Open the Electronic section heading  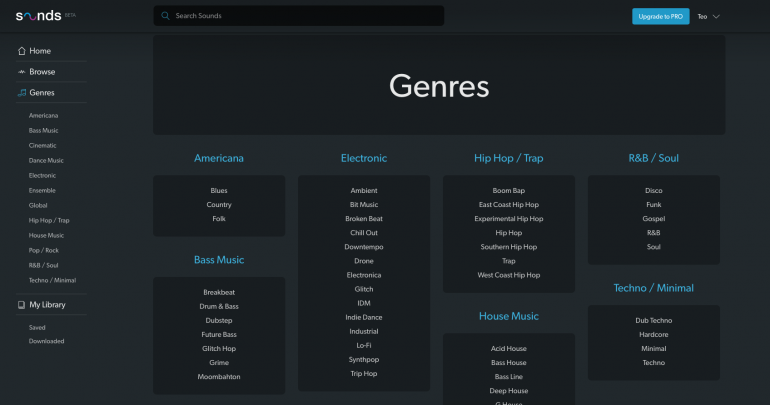coord(364,158)
